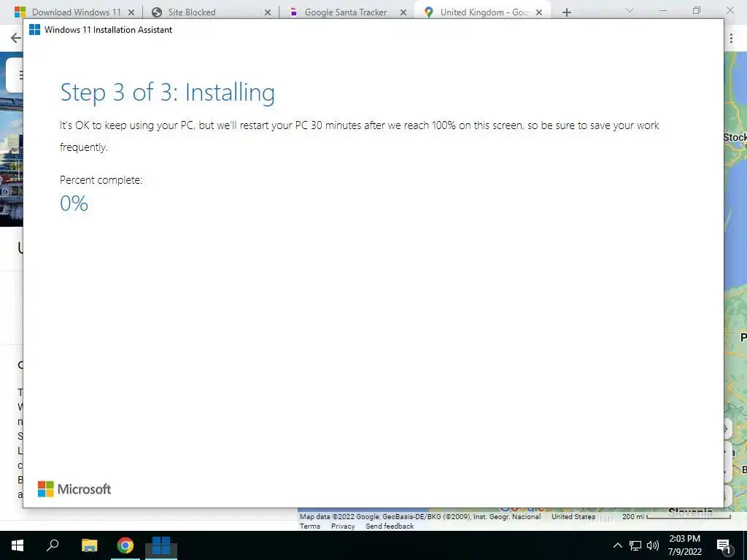Go back in Chrome browser
The height and width of the screenshot is (560, 747).
tap(16, 38)
